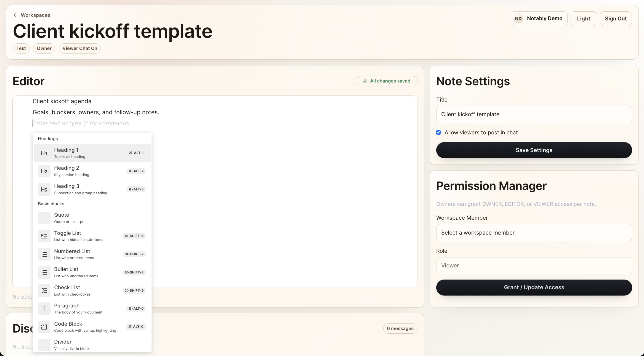Toggle the Light theme
The width and height of the screenshot is (644, 356).
coord(584,18)
